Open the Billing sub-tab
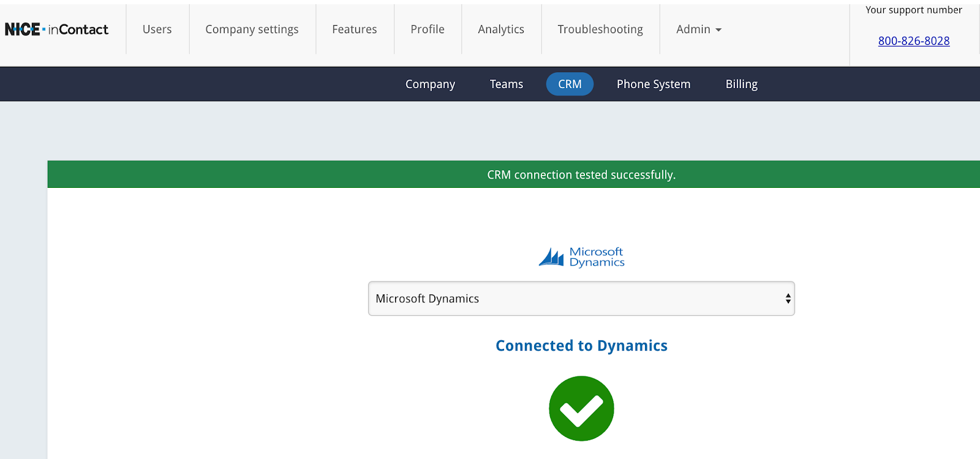Viewport: 980px width, 459px height. point(742,84)
